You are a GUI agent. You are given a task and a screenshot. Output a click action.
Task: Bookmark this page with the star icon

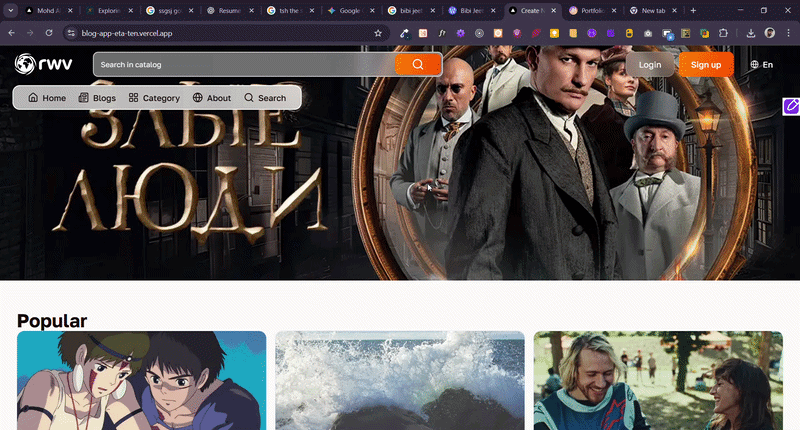coord(378,33)
